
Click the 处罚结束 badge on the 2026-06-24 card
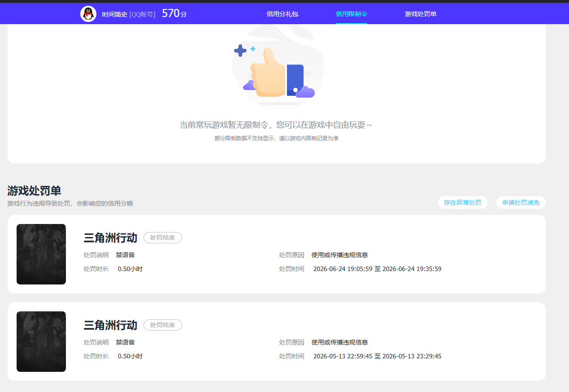click(163, 237)
